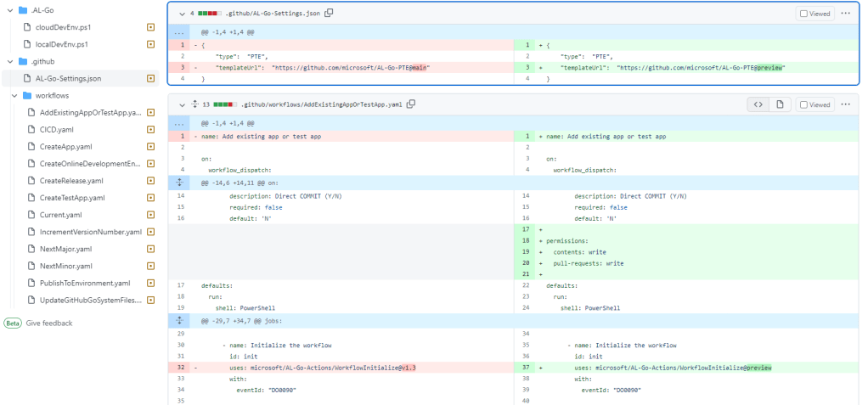Switch to rich diff file view icon
The image size is (868, 405).
[x=779, y=104]
